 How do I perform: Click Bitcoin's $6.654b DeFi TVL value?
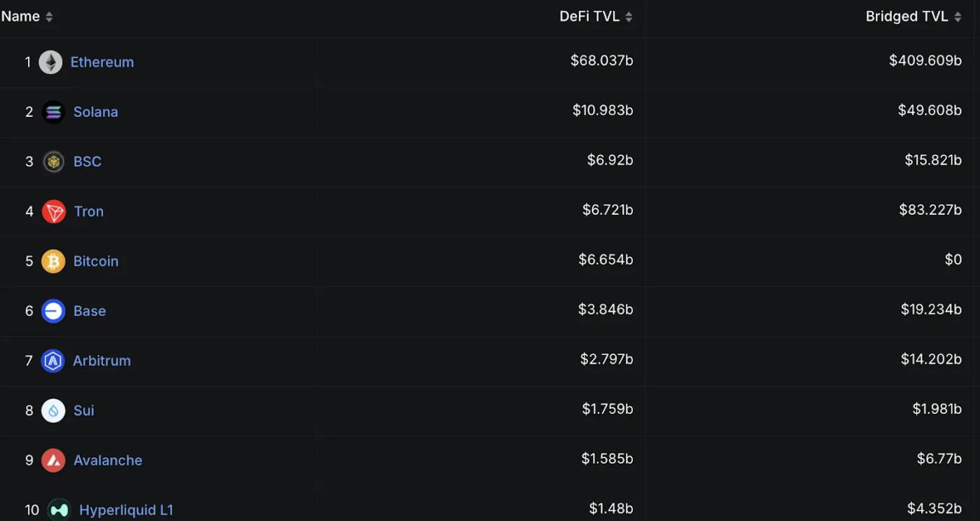click(x=605, y=260)
